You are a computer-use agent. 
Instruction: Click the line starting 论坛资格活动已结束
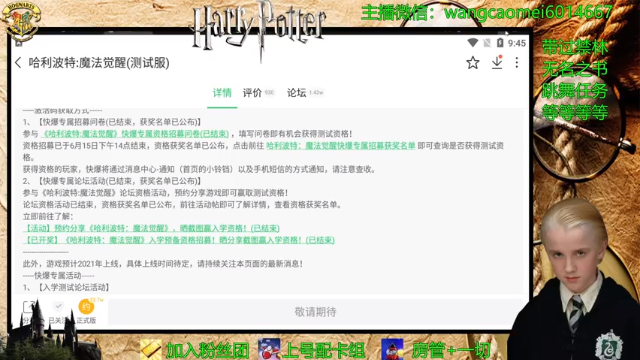[x=182, y=204]
